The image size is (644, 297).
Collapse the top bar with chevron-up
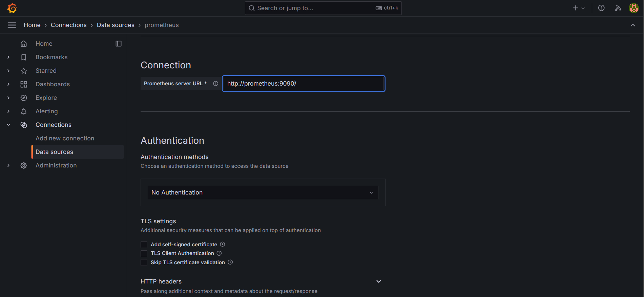(633, 25)
